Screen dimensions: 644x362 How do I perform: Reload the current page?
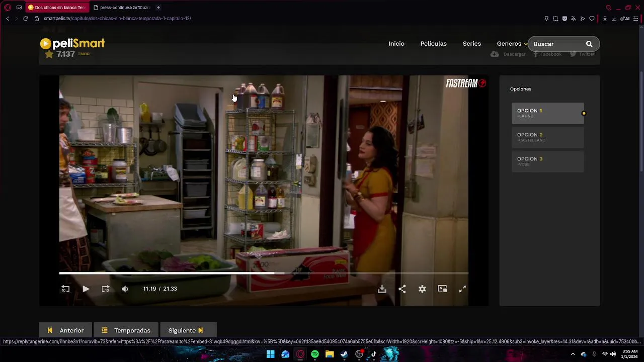[x=26, y=19]
